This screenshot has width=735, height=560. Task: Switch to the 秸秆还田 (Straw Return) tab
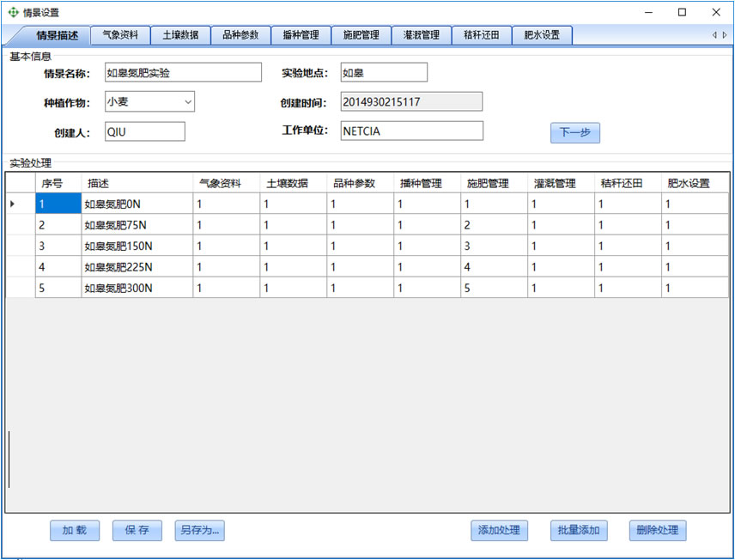[x=482, y=35]
